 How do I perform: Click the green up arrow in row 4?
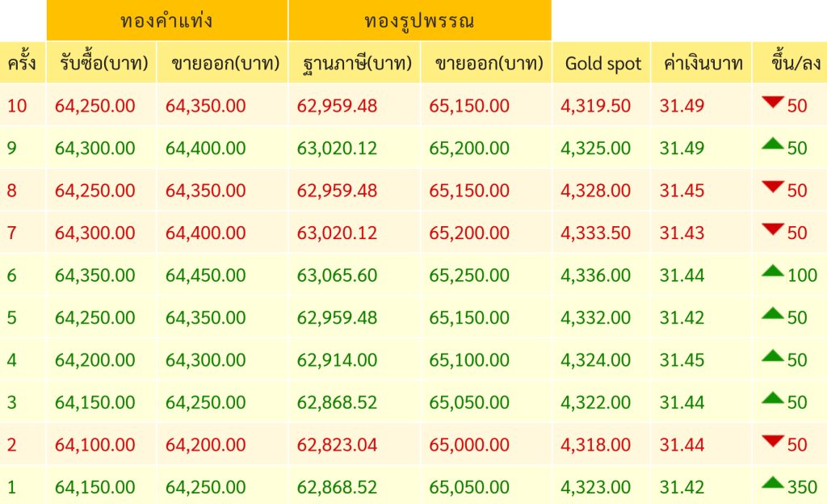(773, 356)
